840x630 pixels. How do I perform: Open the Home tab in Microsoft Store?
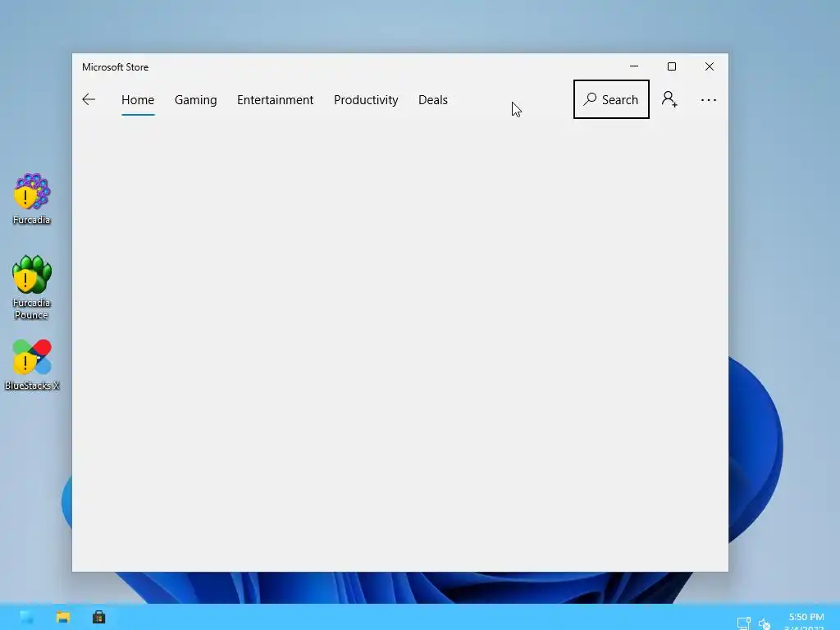[x=138, y=100]
